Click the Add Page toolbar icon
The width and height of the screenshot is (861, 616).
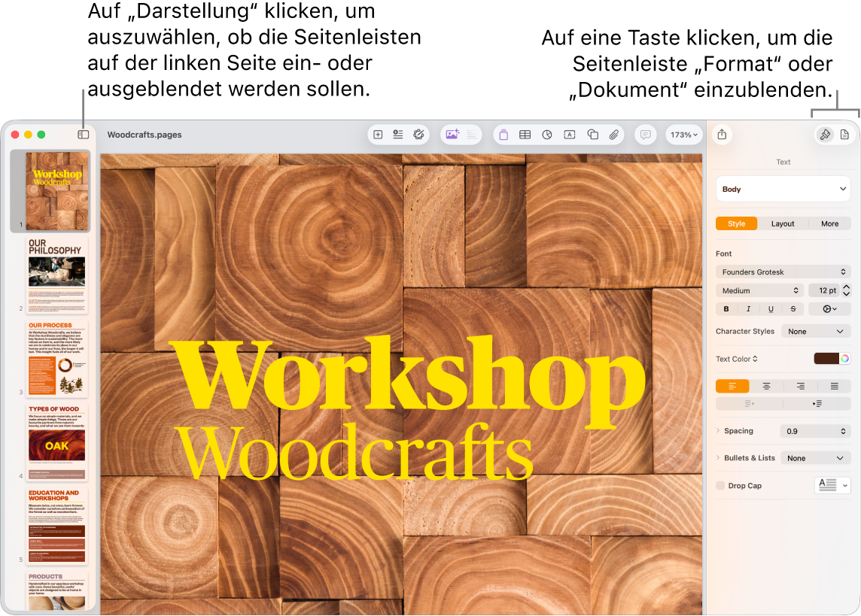378,135
